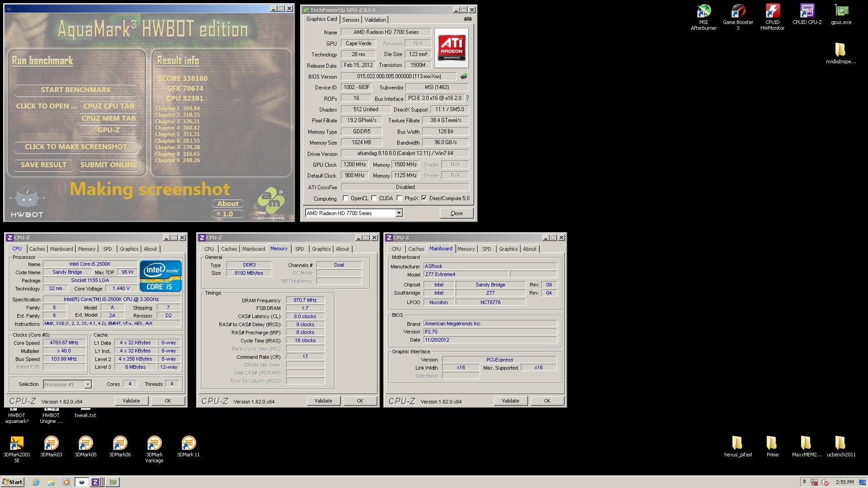
Task: Open the Processor #1 selection dropdown
Action: point(67,385)
